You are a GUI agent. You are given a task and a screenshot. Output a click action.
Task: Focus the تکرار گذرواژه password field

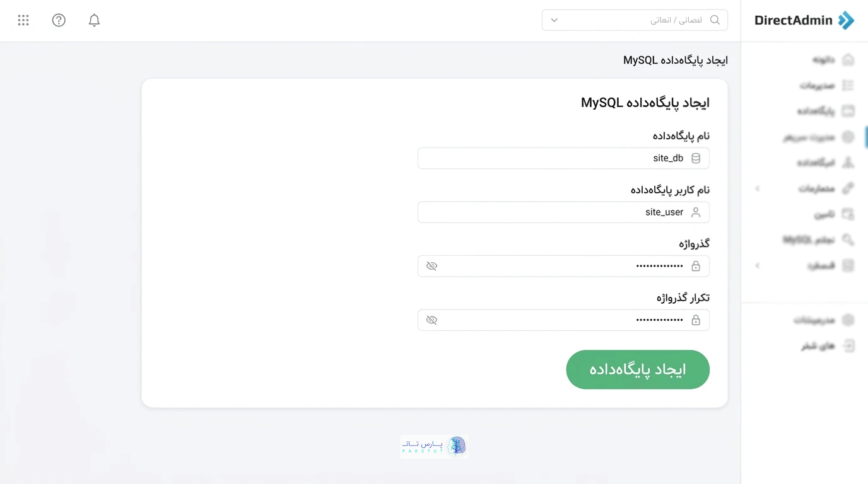(x=563, y=320)
